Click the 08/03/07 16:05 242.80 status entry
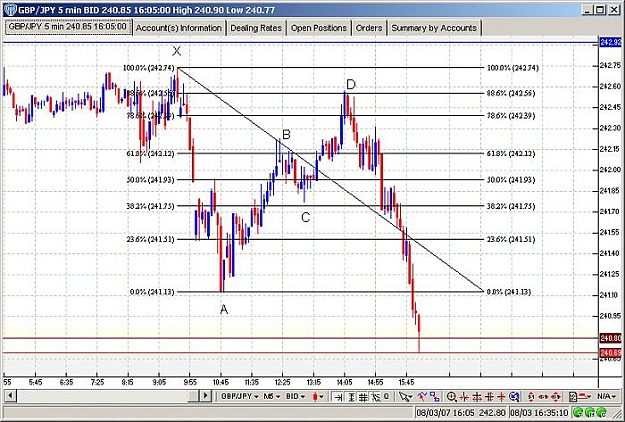 click(x=461, y=412)
